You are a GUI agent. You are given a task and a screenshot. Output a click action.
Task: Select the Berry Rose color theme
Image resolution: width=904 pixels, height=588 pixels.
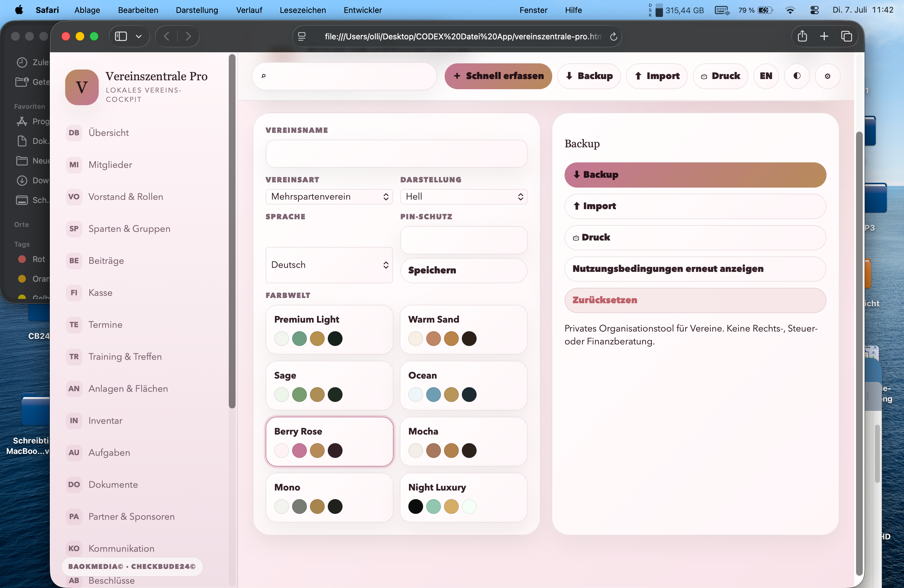point(329,441)
